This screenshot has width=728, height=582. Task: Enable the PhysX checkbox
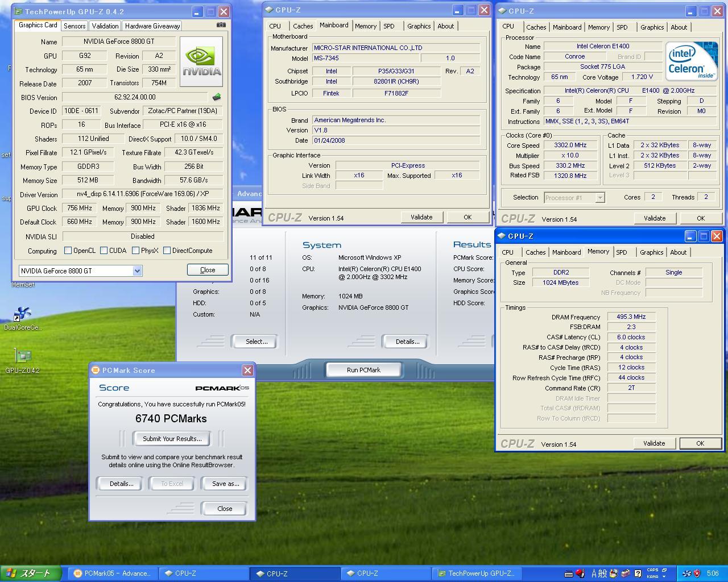[135, 251]
